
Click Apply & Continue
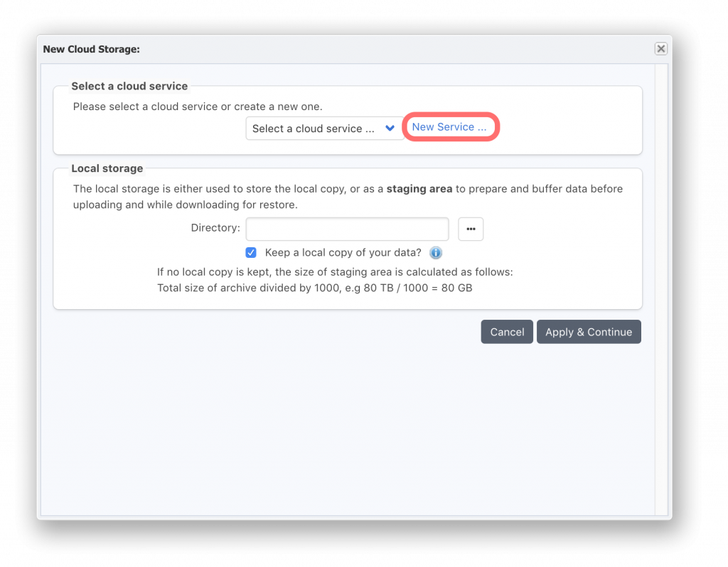(589, 332)
